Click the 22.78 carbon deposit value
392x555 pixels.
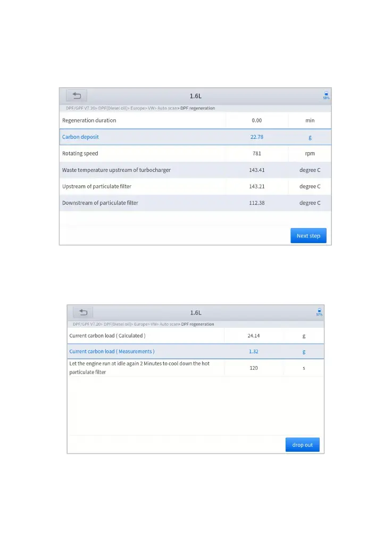257,137
